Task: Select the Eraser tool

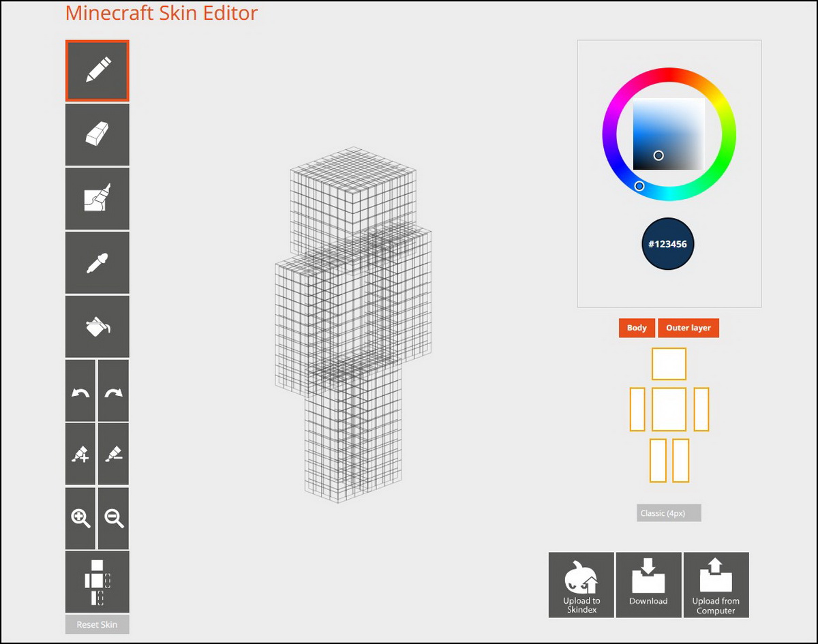Action: 97,134
